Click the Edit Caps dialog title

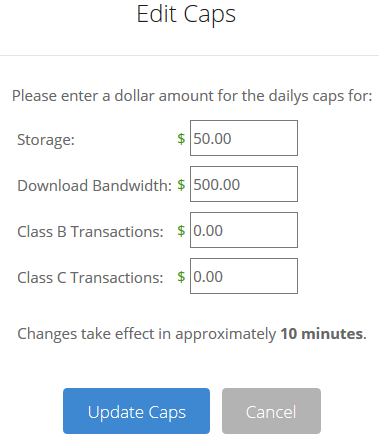[x=186, y=14]
